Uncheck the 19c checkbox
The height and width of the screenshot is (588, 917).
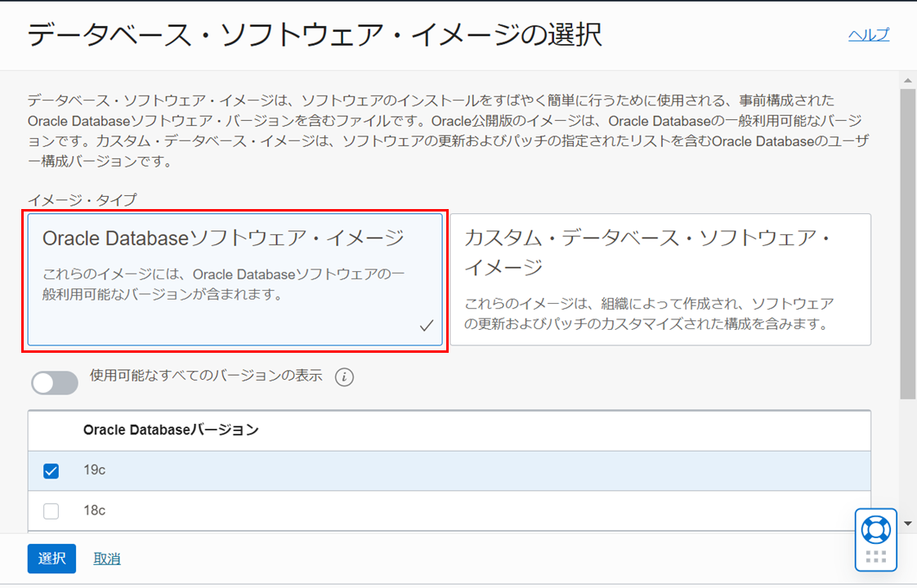point(51,471)
